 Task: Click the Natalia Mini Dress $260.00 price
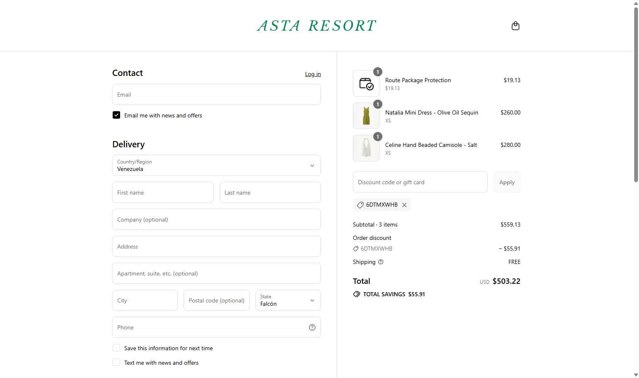pyautogui.click(x=510, y=112)
